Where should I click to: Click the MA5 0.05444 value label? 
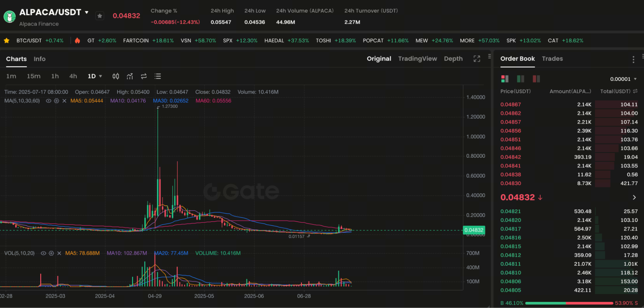pyautogui.click(x=87, y=101)
